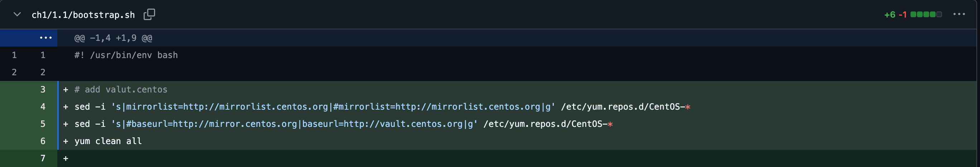980x167 pixels.
Task: Click the hunk header @@ -1,4 +1,9 @@
Action: tap(114, 38)
